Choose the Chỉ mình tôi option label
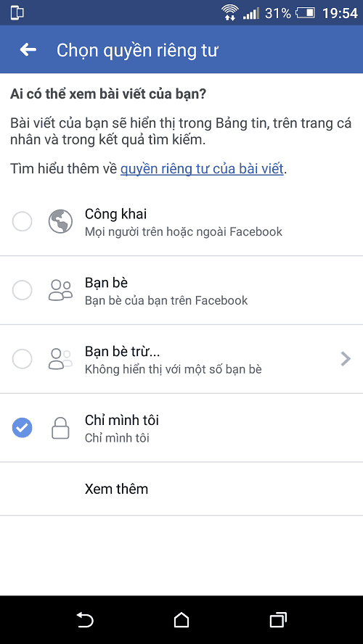This screenshot has height=644, width=363. click(122, 420)
